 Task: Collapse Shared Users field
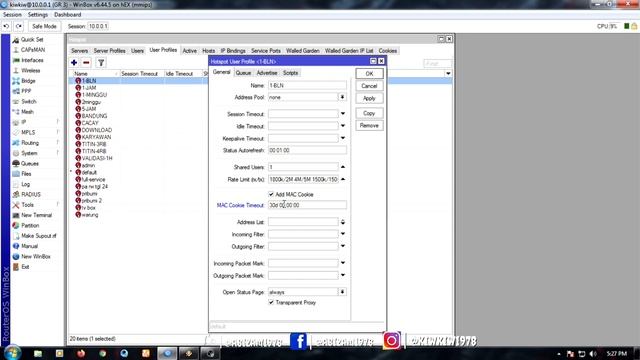[x=343, y=167]
